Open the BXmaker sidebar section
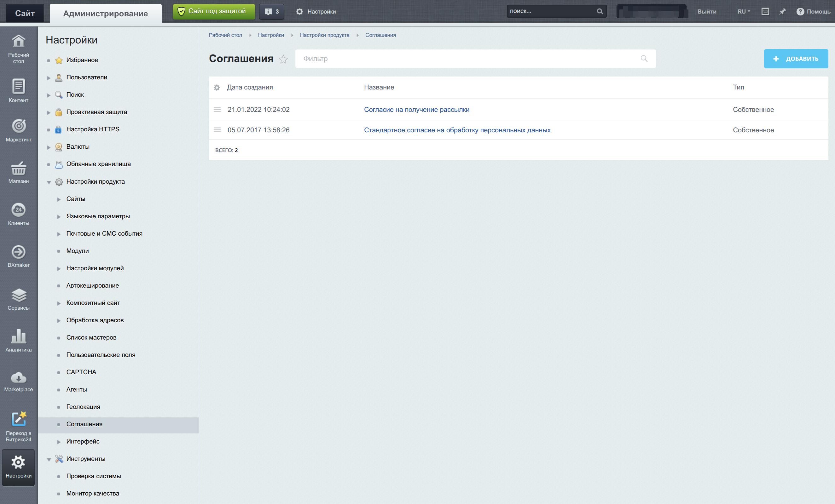Screen dimensions: 835x504 tap(18, 256)
